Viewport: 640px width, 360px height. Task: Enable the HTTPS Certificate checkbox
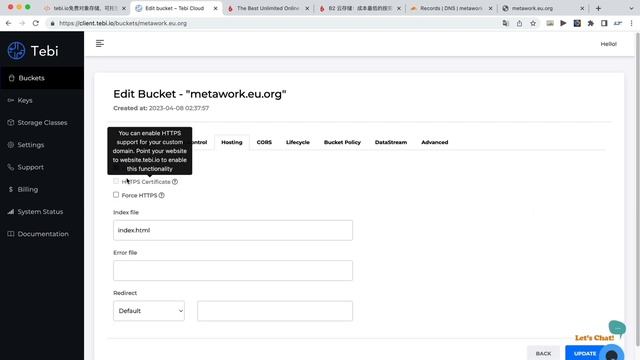click(116, 181)
